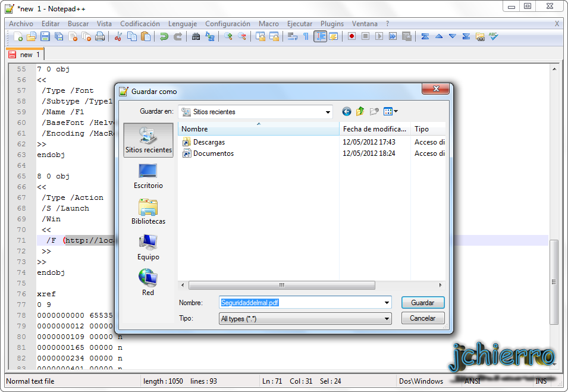Open the Codificación menu
Image resolution: width=568 pixels, height=392 pixels.
140,24
